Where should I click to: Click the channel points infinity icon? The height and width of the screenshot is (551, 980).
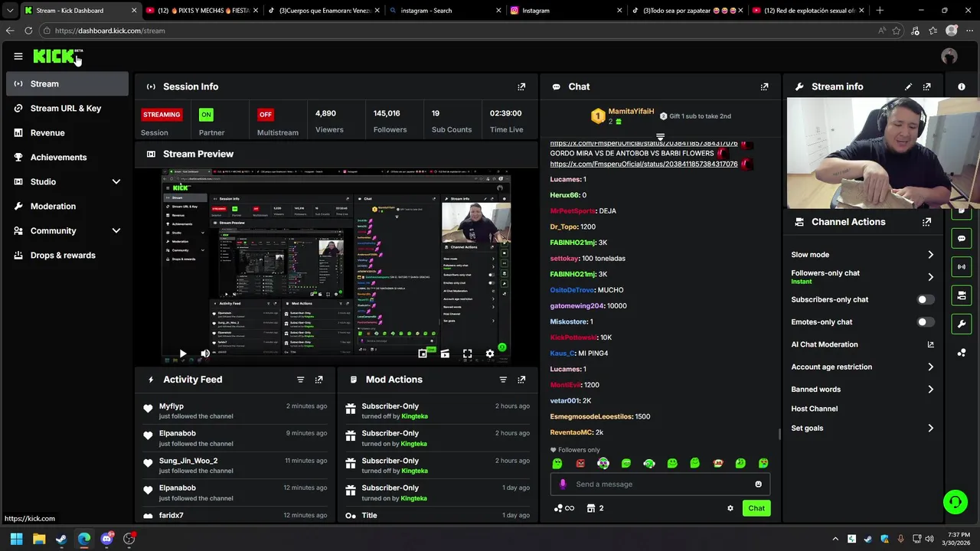coord(570,508)
